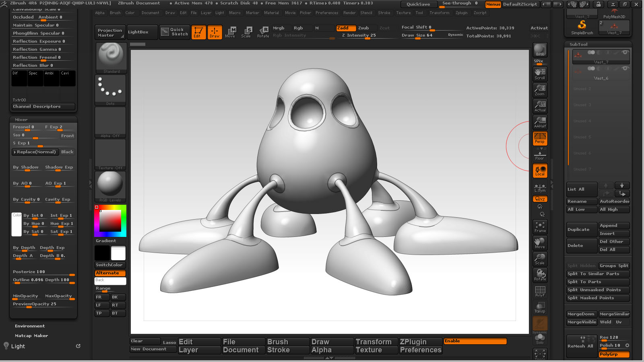Click SwitchColor button
This screenshot has width=644, height=362.
pyautogui.click(x=110, y=265)
